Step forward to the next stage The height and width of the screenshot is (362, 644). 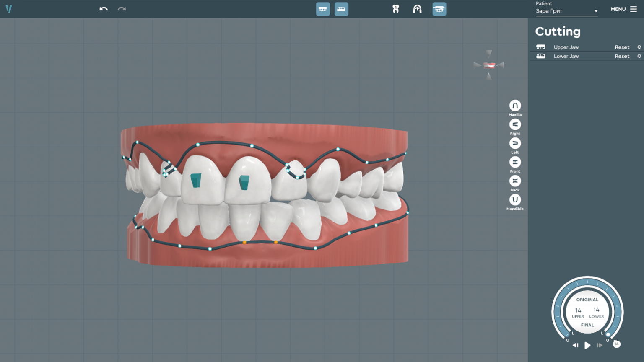[x=600, y=345]
